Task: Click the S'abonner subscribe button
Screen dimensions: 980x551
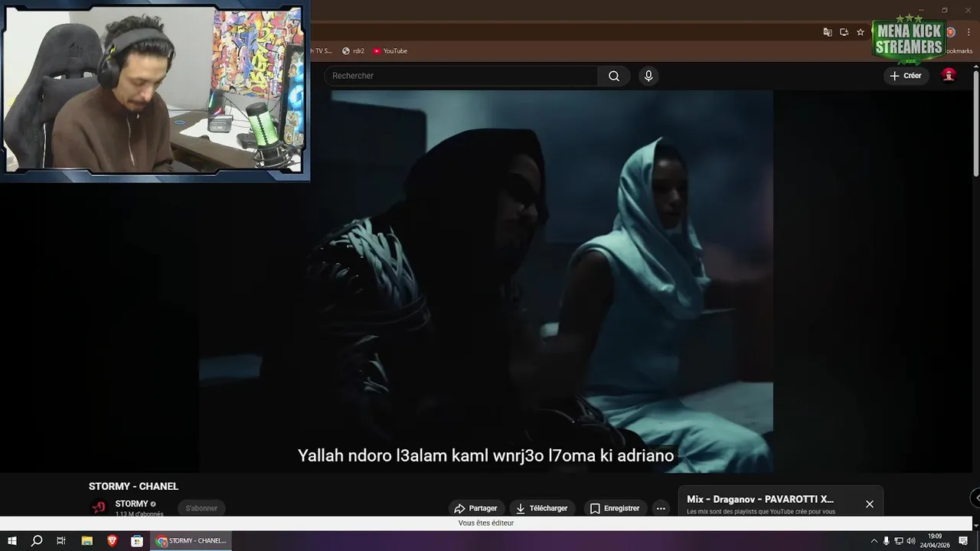Action: click(201, 508)
